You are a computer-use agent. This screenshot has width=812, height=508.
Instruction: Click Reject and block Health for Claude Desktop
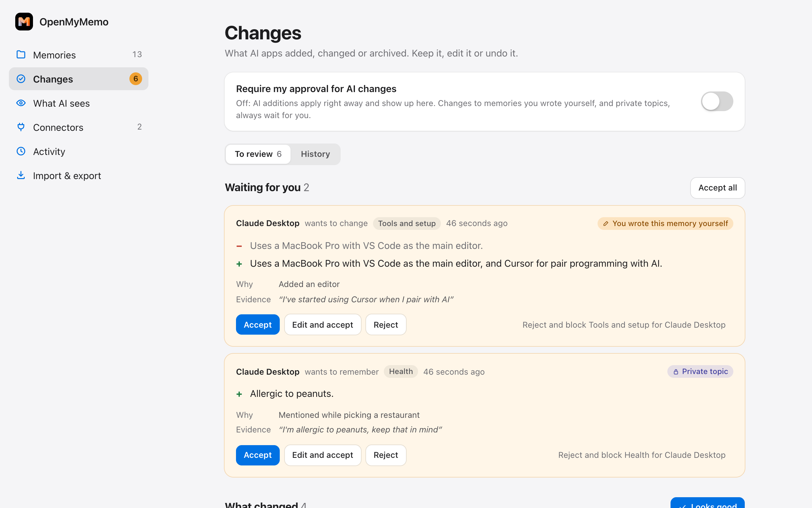pyautogui.click(x=642, y=455)
